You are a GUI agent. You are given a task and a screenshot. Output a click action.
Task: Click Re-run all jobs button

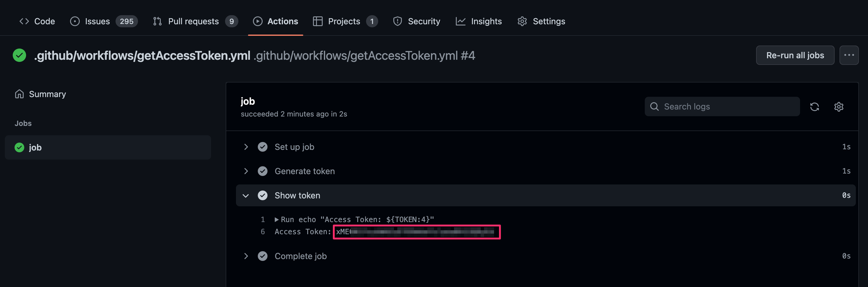(795, 55)
